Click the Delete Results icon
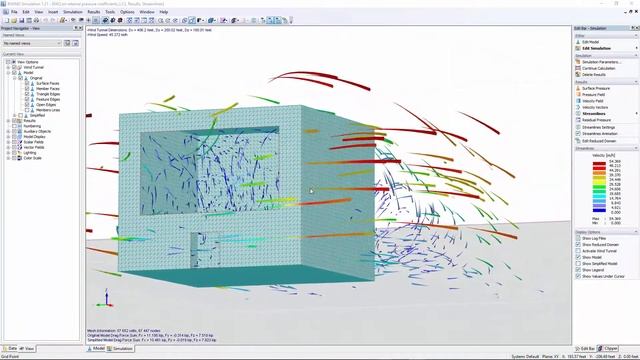This screenshot has height=360, width=640. tap(578, 75)
